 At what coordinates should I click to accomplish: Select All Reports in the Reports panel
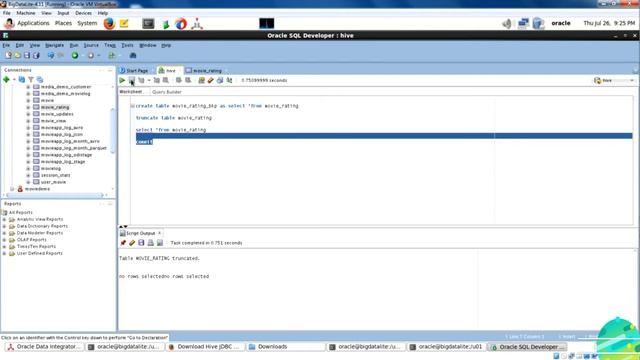tap(20, 213)
